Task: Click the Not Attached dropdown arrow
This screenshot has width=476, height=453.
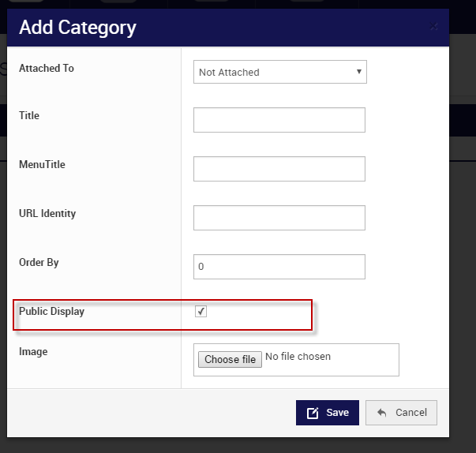Action: tap(359, 72)
